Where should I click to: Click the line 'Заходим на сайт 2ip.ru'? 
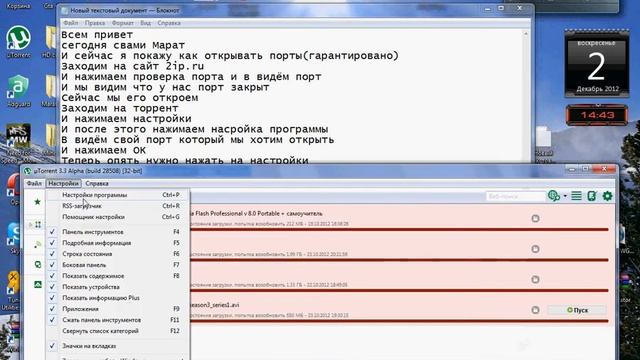[x=133, y=66]
